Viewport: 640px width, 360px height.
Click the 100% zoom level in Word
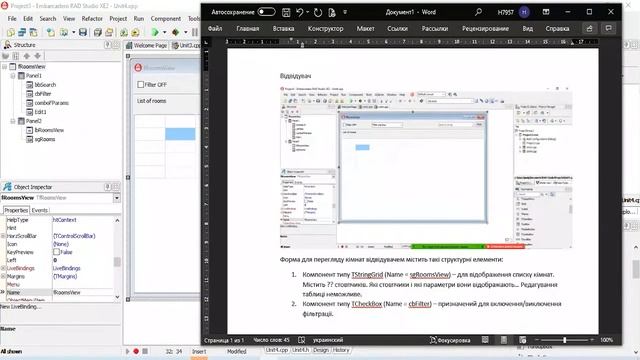click(607, 340)
